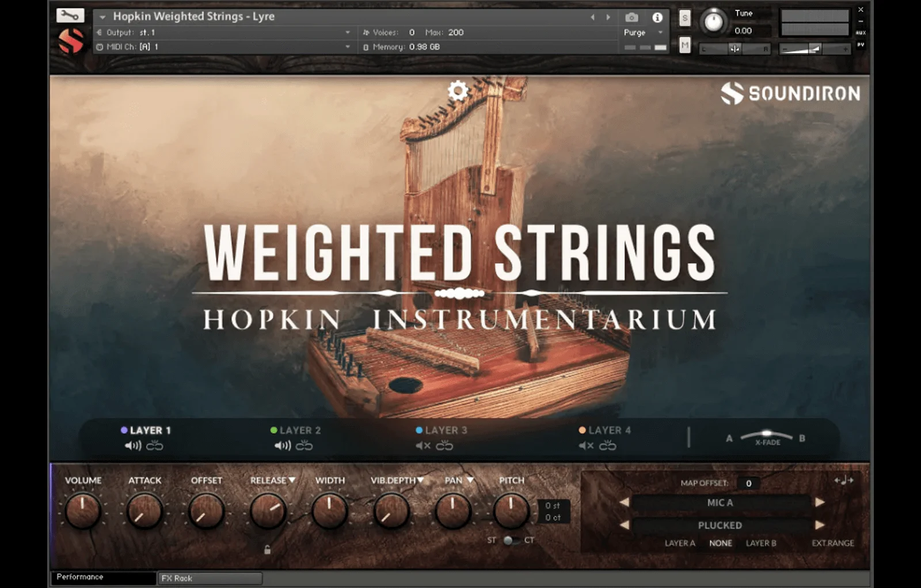Screen dimensions: 921x588
Task: Choose the LAYER B assignment option
Action: pyautogui.click(x=761, y=543)
